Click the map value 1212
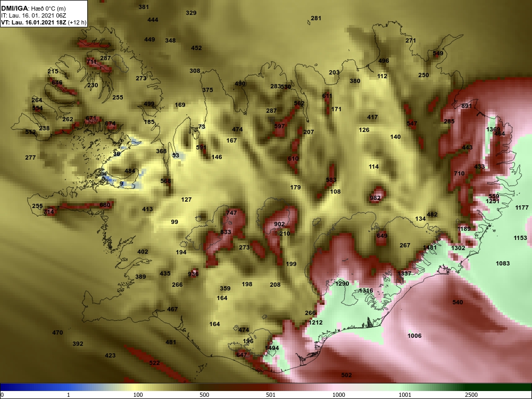The height and width of the screenshot is (399, 532). (315, 323)
